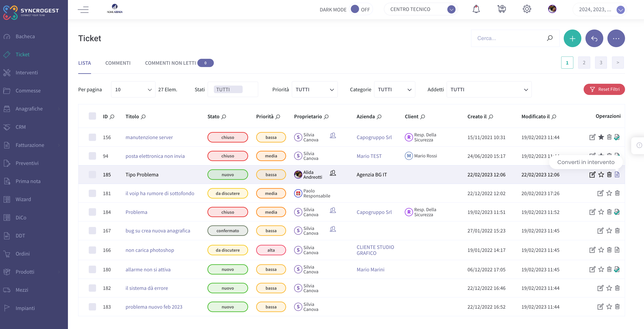The width and height of the screenshot is (644, 329).
Task: Open side info panel tab icon
Action: 639,145
